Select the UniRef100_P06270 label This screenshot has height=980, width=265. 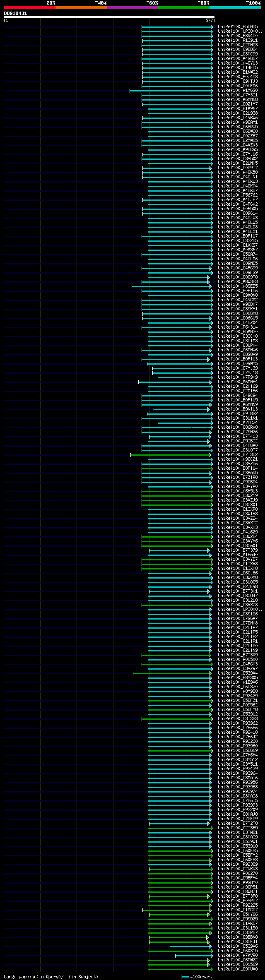coord(238,873)
